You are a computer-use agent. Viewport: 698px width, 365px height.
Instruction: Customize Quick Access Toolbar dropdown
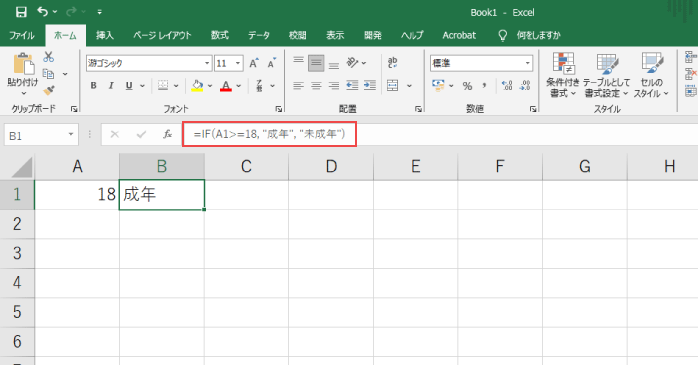point(99,12)
